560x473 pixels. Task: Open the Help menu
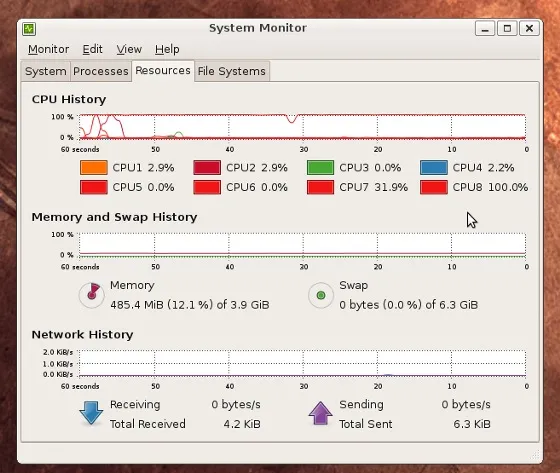click(x=167, y=49)
